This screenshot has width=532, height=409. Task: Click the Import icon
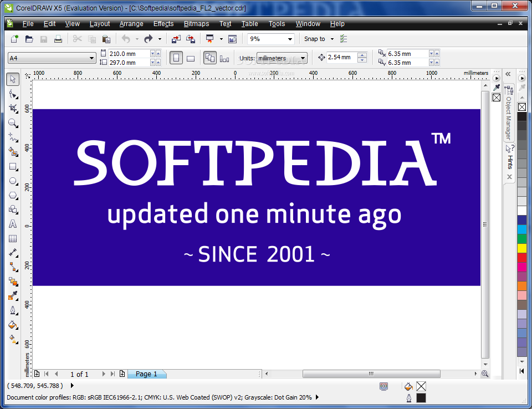tap(176, 39)
